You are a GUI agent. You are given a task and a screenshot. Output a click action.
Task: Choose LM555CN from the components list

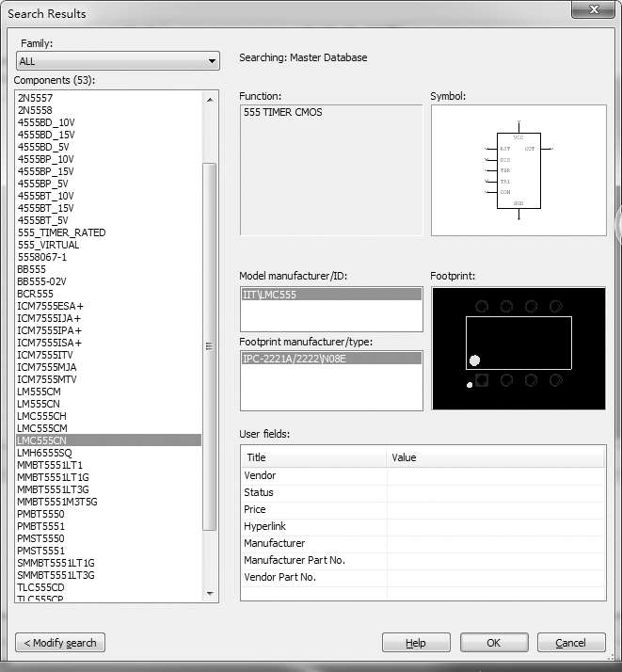tap(39, 404)
